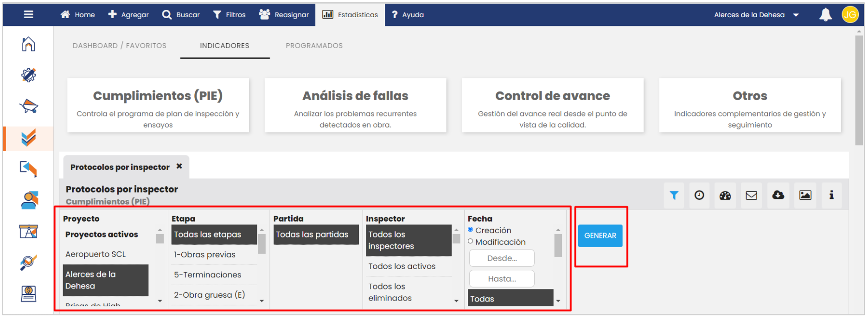Switch to the Programados tab

click(x=314, y=45)
